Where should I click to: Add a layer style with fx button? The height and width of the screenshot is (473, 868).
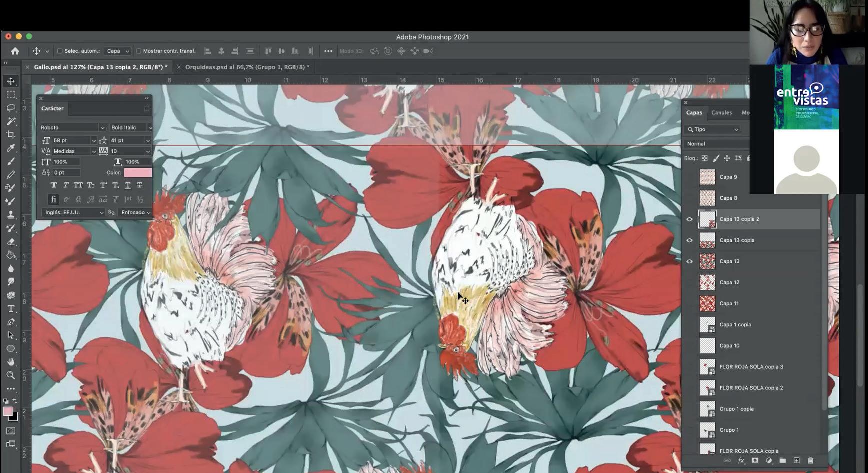tap(741, 460)
